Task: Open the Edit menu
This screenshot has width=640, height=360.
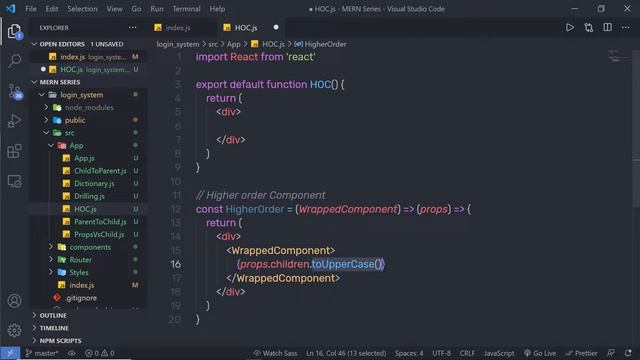Action: pos(52,9)
